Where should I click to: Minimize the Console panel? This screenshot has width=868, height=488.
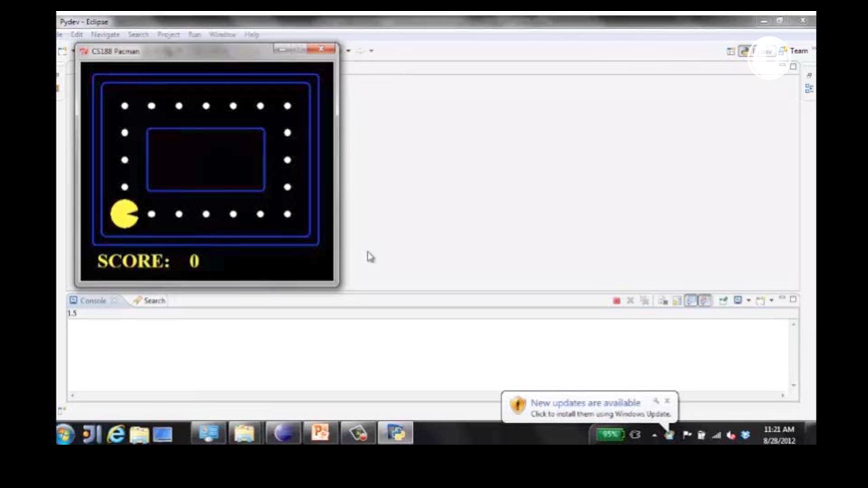[783, 299]
